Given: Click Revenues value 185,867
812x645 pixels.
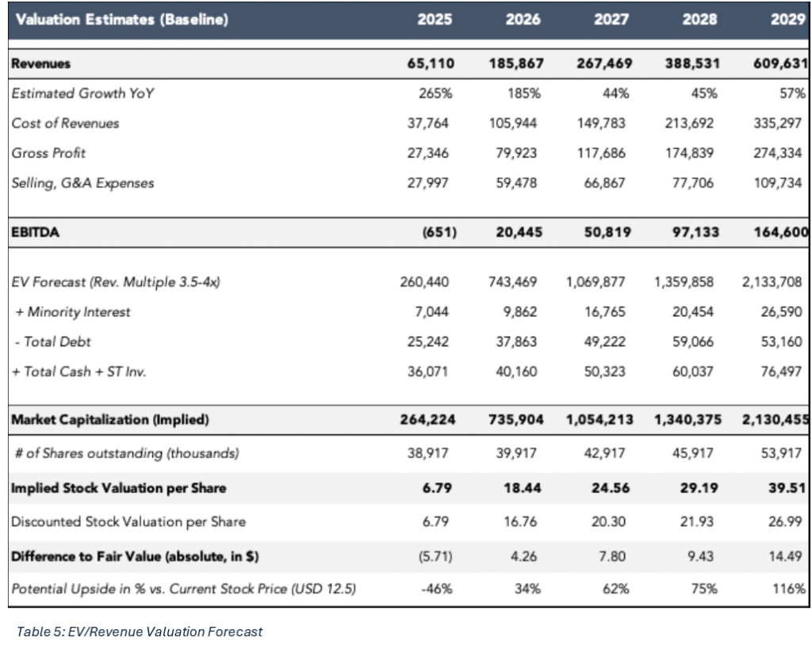Looking at the screenshot, I should (x=516, y=63).
